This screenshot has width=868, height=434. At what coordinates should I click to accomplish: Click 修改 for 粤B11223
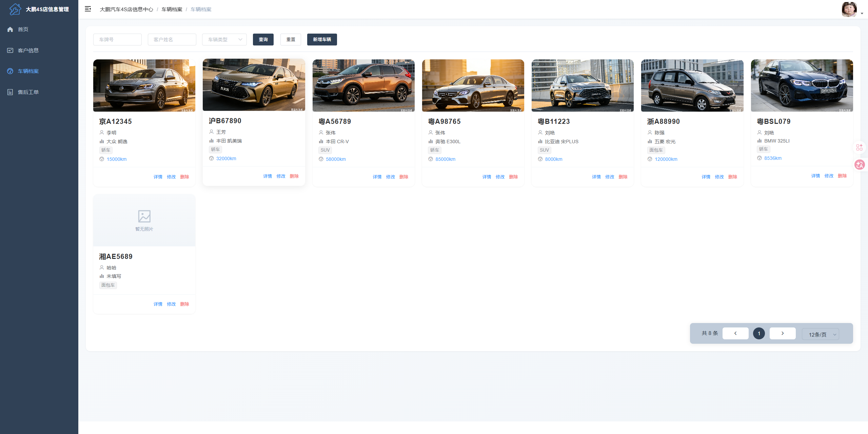pos(610,177)
